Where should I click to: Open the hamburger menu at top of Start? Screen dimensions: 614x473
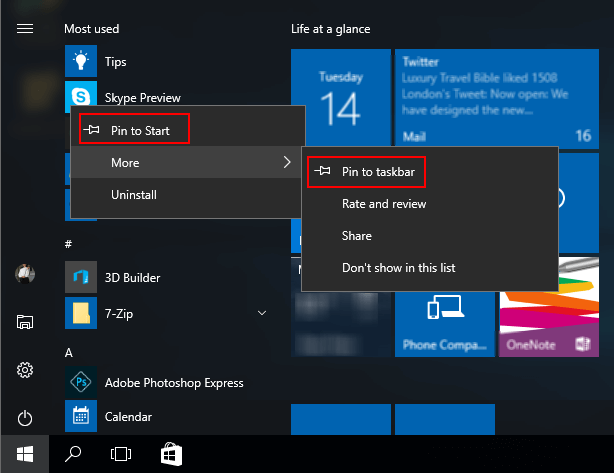(x=25, y=29)
